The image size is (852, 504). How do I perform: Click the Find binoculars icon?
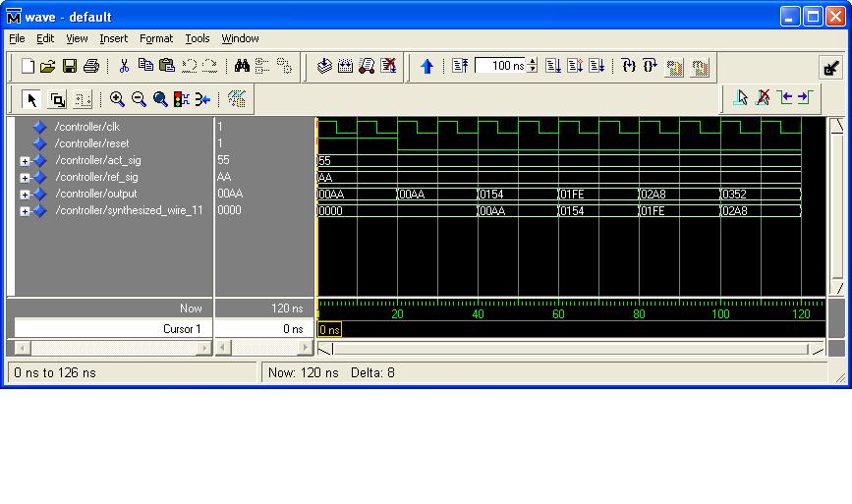[243, 67]
